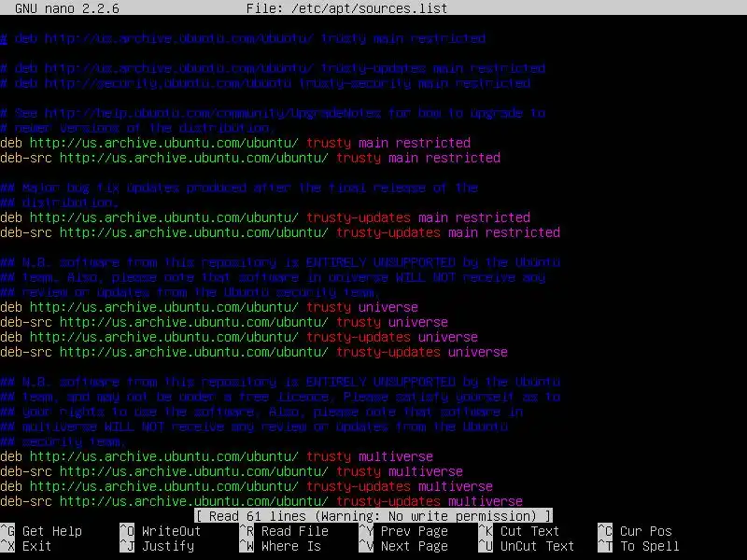747x560 pixels.
Task: Click the 'GNU nano 2.2.6' title text
Action: coord(67,8)
